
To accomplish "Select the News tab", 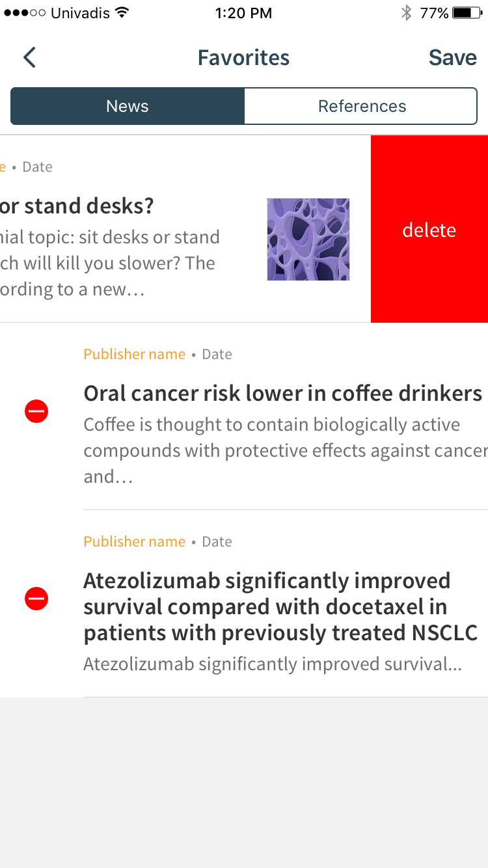I will click(128, 106).
